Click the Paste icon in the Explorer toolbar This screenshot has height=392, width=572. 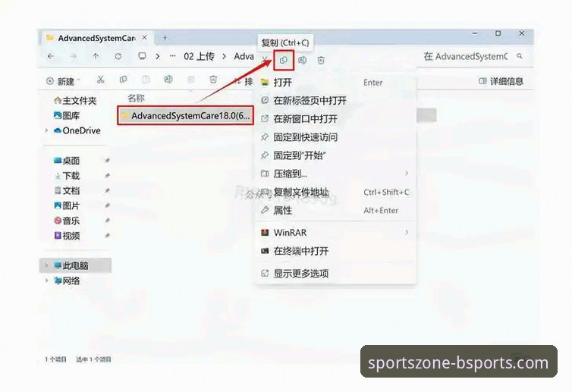pos(146,80)
